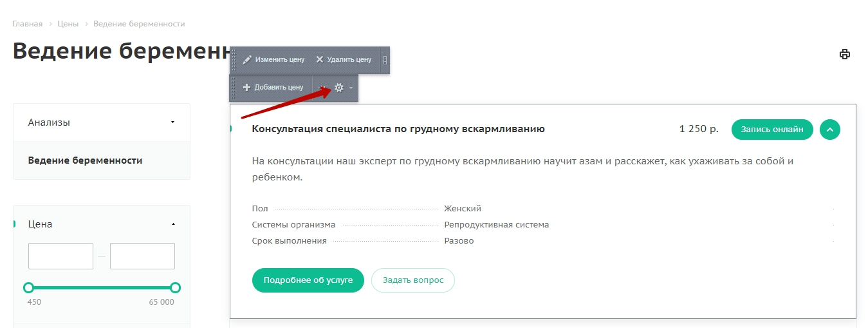The height and width of the screenshot is (328, 868).
Task: Click the 'Подробнее об услуге' button
Action: 308,280
